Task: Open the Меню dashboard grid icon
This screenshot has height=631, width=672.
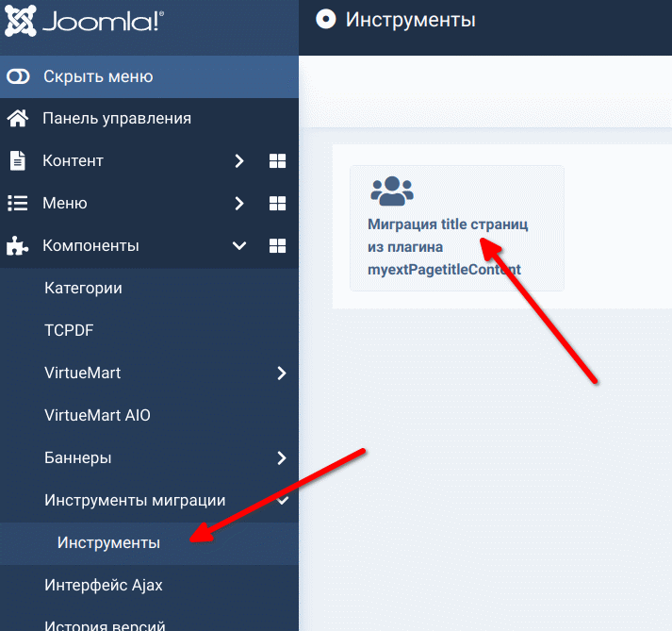Action: (x=277, y=204)
